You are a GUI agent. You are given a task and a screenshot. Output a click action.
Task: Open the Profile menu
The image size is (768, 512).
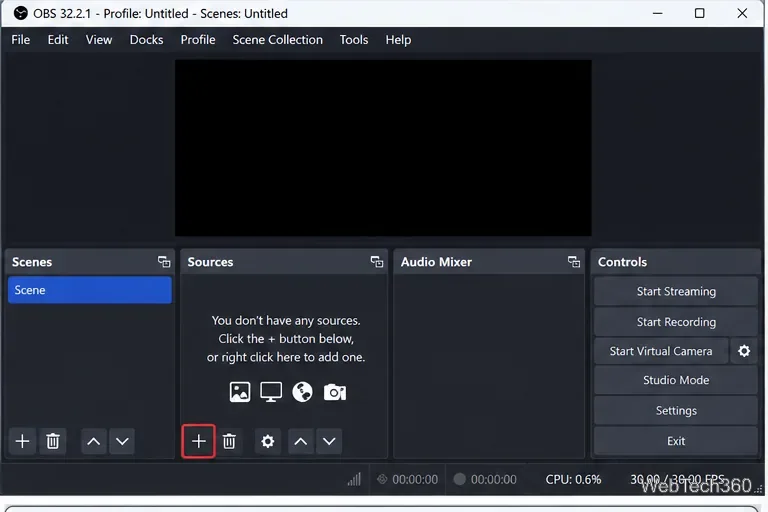click(198, 40)
